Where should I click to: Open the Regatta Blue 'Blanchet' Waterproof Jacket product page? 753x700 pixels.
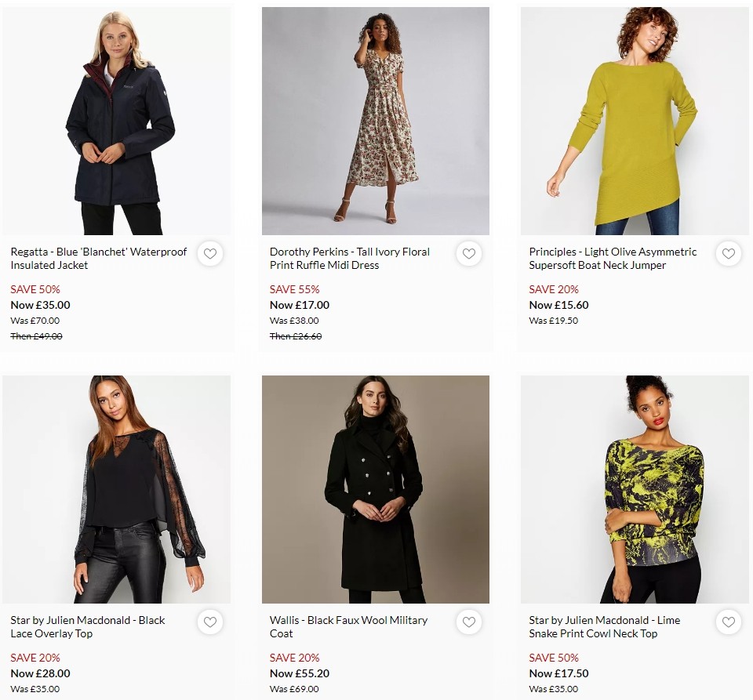pos(98,259)
